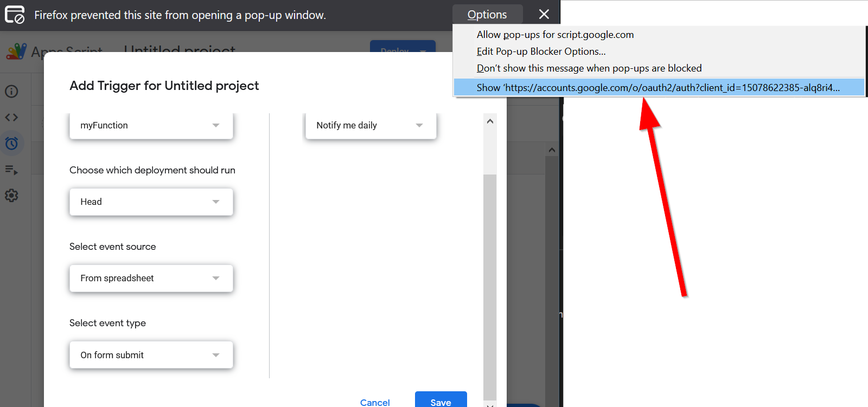Choose Edit Pop-up Blocker Options
Viewport: 868px width, 407px height.
(541, 51)
